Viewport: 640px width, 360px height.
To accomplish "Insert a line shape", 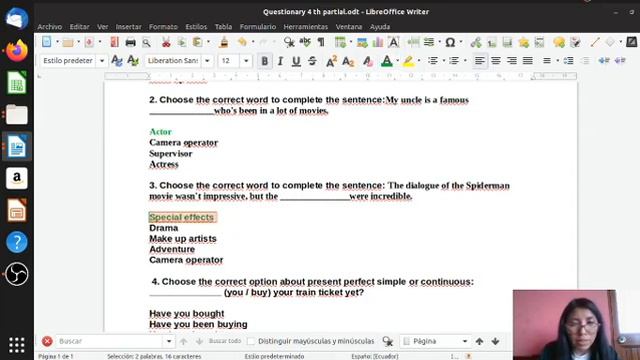I will [x=595, y=42].
